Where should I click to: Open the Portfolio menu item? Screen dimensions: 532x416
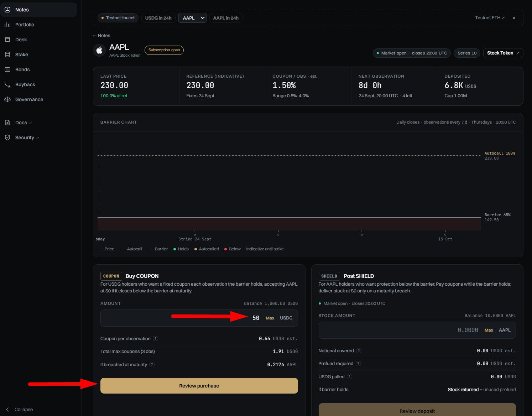(38, 25)
